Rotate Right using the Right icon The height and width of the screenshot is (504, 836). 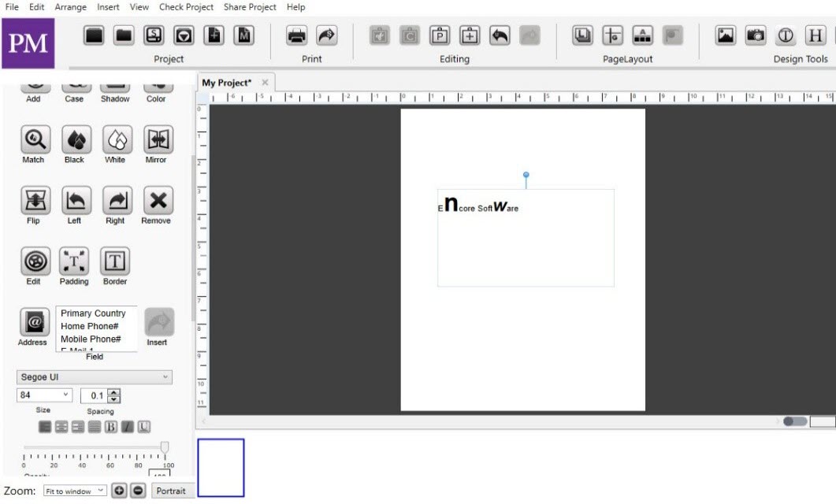(117, 200)
